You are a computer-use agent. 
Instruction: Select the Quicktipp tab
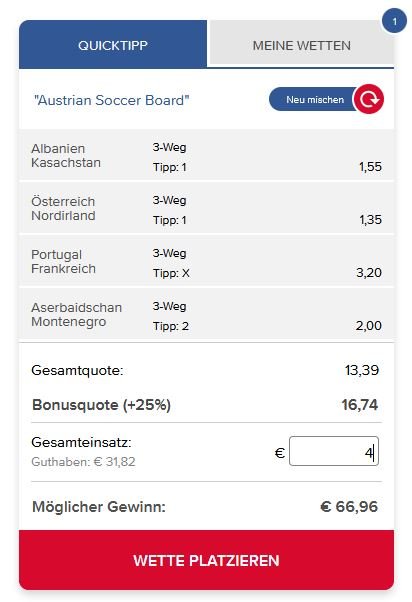point(113,44)
